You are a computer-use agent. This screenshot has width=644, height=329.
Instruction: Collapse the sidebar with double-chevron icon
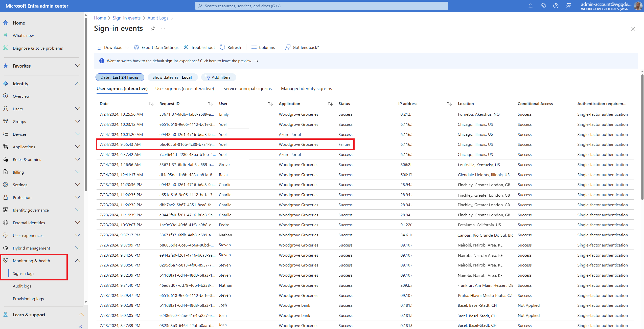point(80,326)
